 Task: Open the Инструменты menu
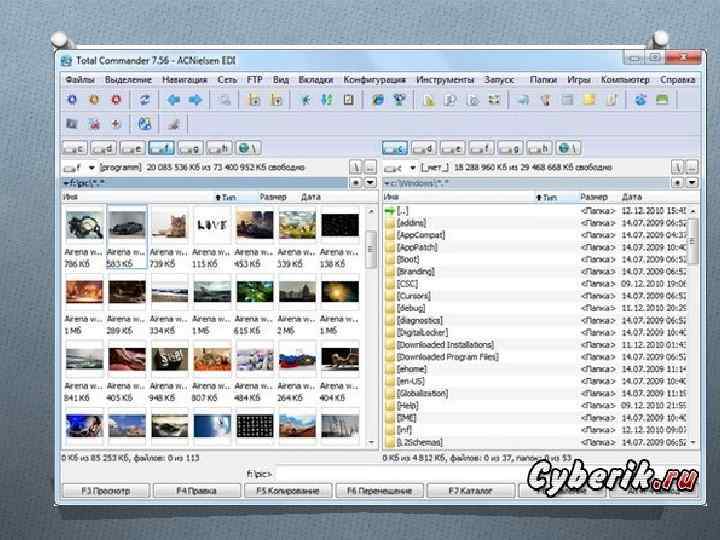[x=444, y=79]
